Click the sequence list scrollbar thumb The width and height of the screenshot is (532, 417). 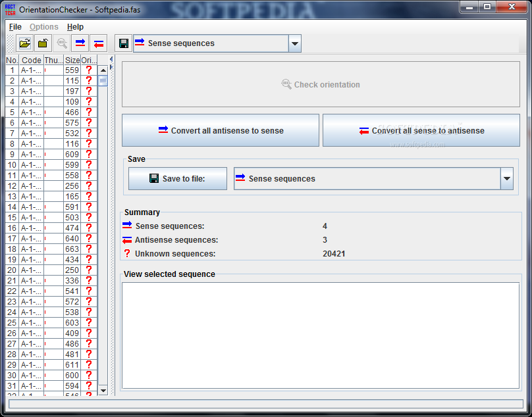point(103,81)
